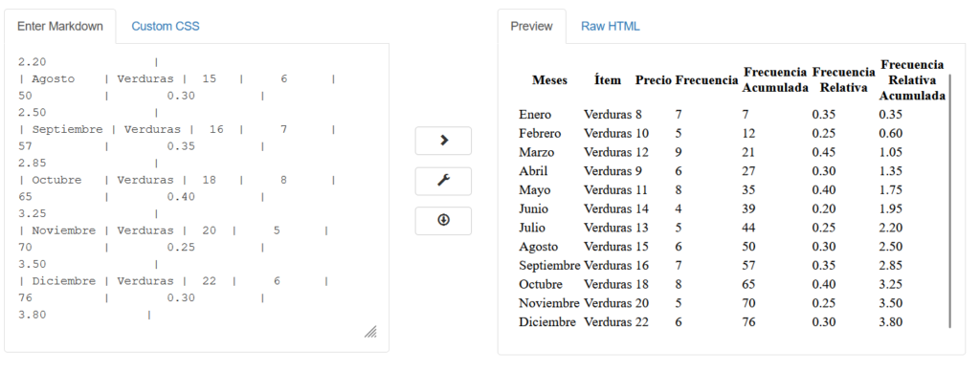Open settings via the wrench icon
980x372 pixels.
point(443,181)
